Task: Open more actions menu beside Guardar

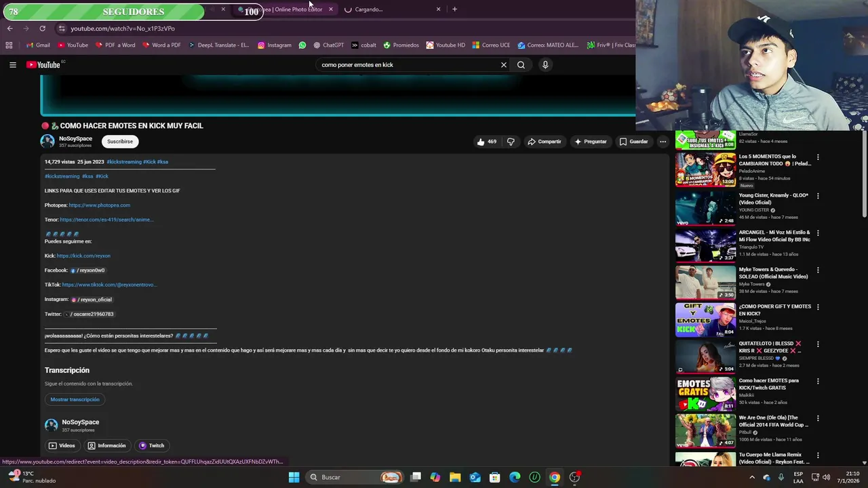Action: click(x=663, y=142)
